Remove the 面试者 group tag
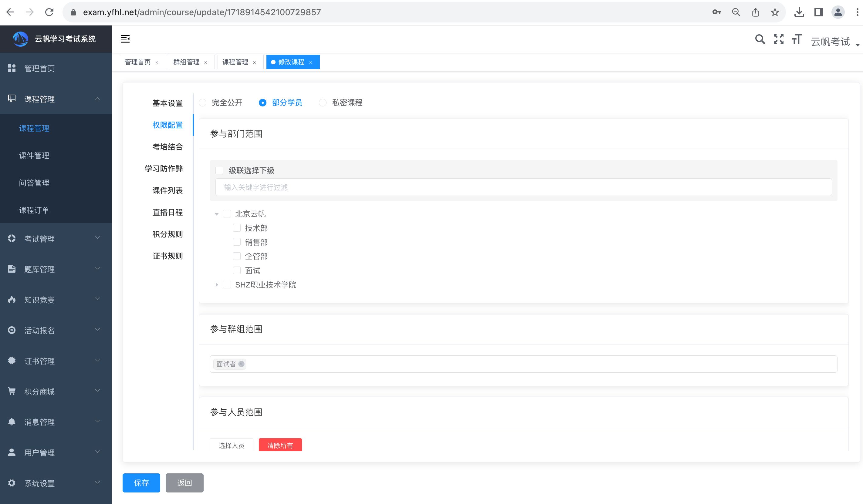863x504 pixels. pos(242,364)
